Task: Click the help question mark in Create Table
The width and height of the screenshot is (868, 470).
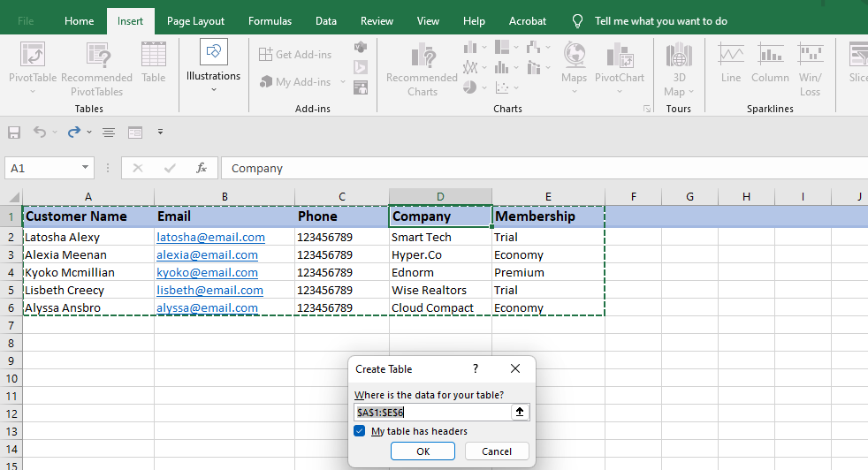Action: [x=476, y=368]
